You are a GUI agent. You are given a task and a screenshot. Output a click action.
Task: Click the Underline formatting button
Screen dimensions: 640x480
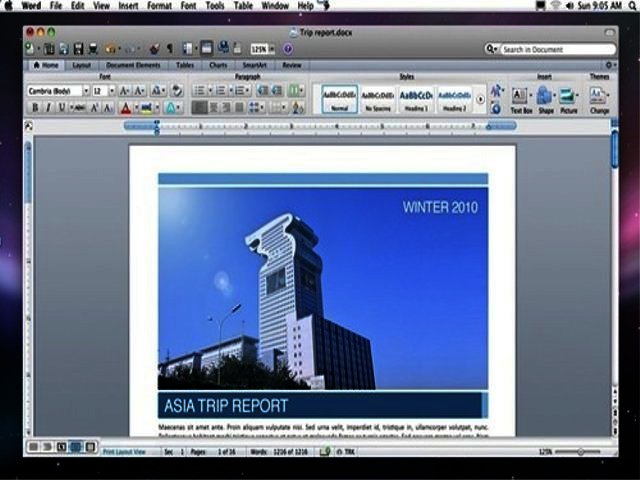61,108
